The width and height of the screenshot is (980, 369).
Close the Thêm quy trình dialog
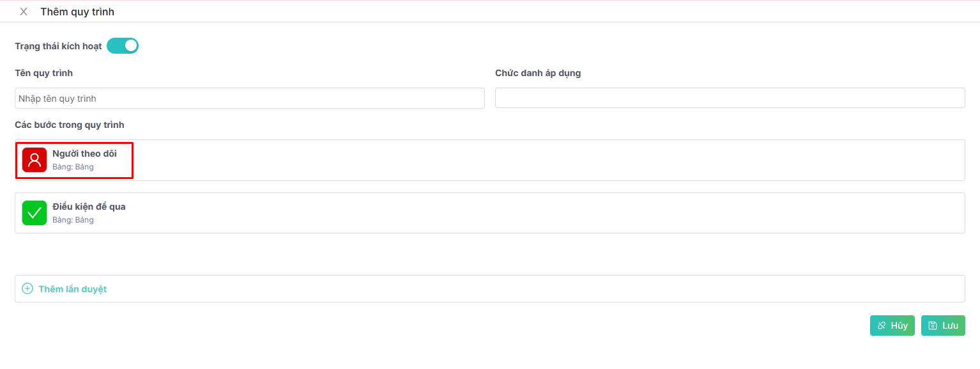[24, 12]
